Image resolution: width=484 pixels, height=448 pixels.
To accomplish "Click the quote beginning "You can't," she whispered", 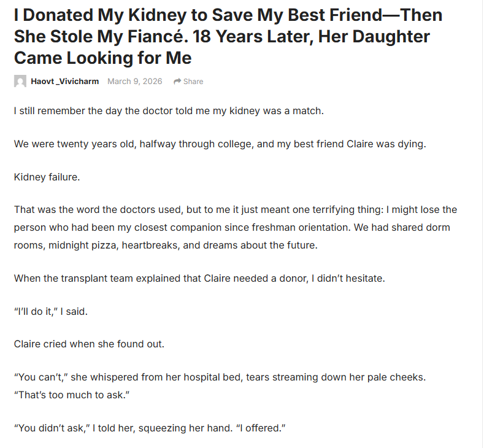I will click(x=220, y=377).
